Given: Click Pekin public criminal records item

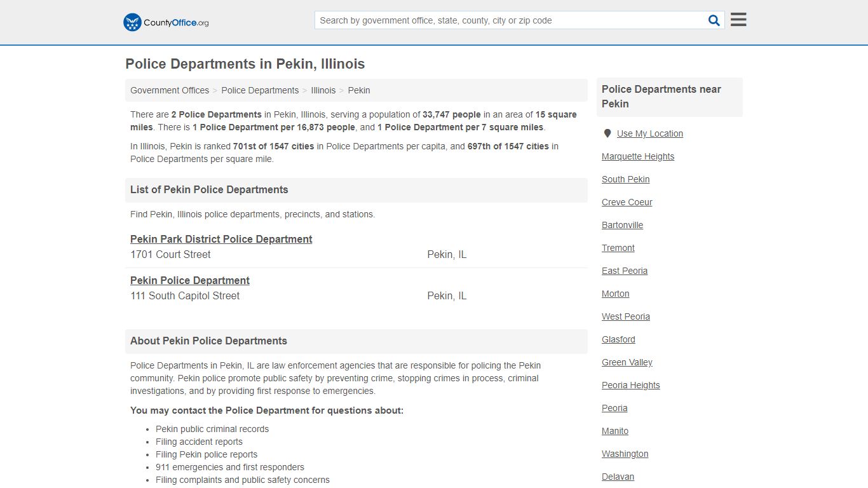Looking at the screenshot, I should (x=212, y=429).
